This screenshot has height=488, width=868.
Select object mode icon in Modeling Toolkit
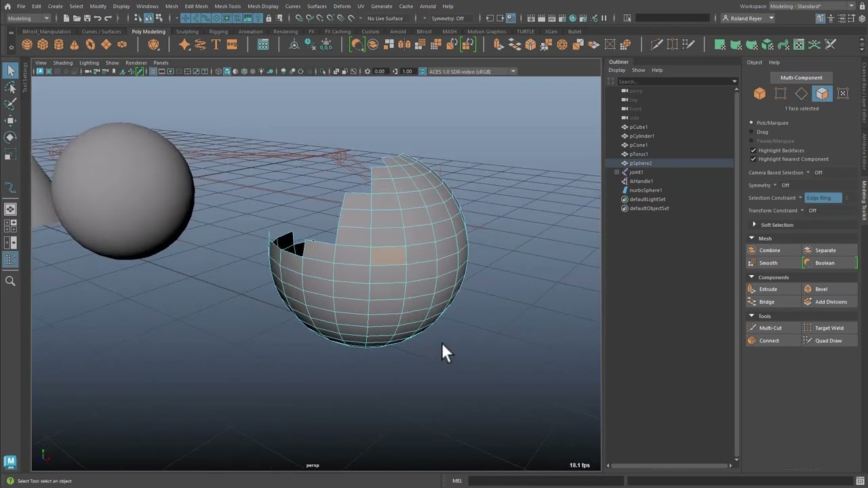tap(759, 94)
